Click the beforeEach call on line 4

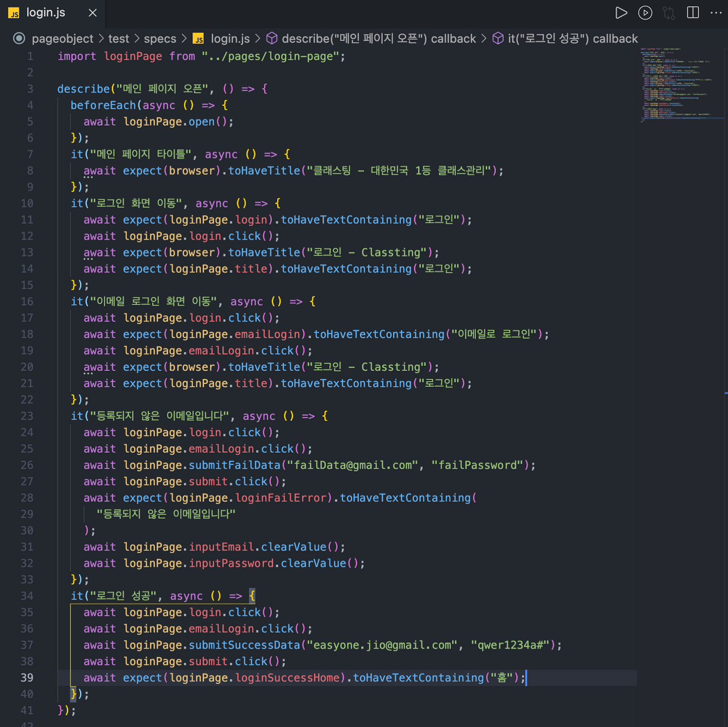[x=104, y=105]
